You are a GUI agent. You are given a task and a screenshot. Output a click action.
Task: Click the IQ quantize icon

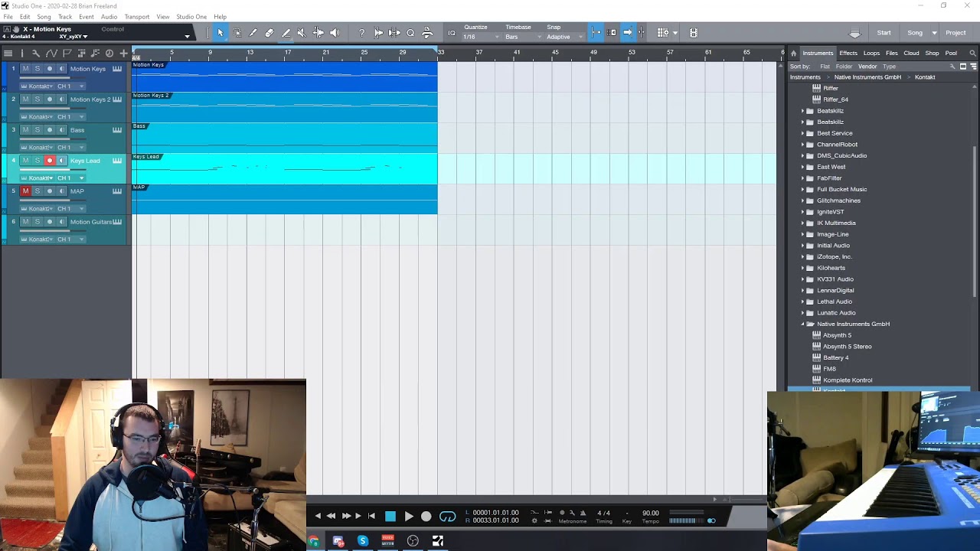[452, 33]
